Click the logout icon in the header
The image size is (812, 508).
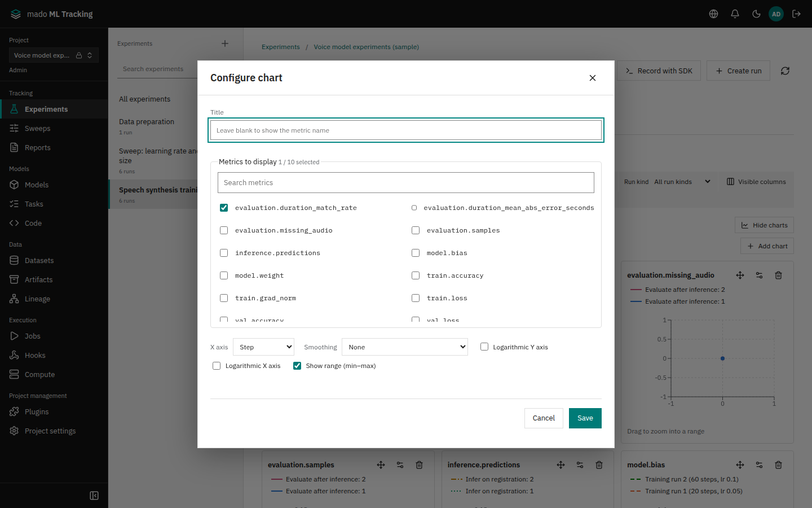tap(797, 14)
